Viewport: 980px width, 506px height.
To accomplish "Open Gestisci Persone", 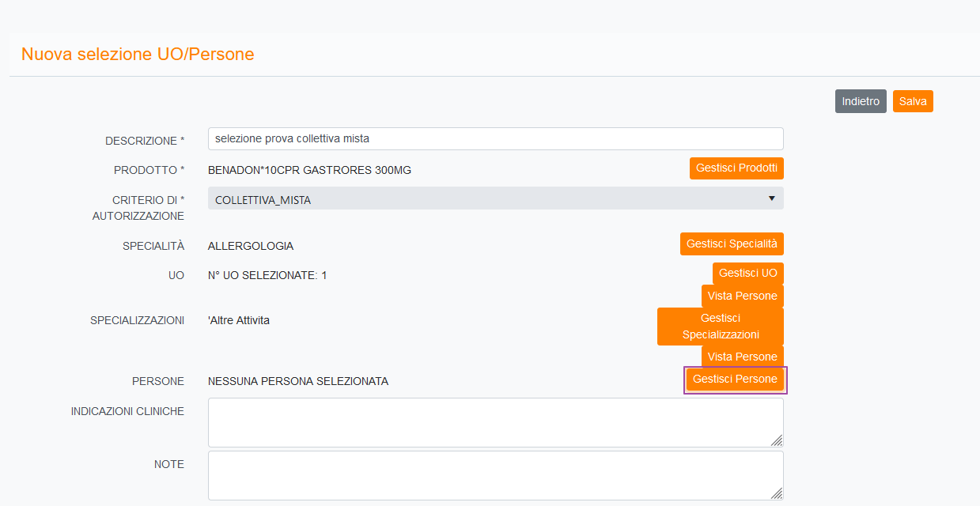I will click(735, 379).
